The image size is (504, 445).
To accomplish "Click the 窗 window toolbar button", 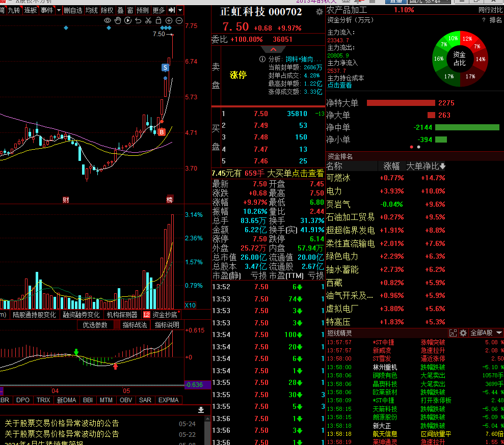I will coord(130,10).
